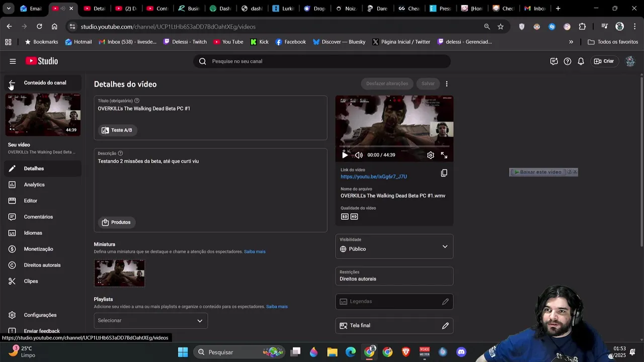The image size is (644, 362).
Task: Edit Legendas pencil icon
Action: tap(445, 302)
